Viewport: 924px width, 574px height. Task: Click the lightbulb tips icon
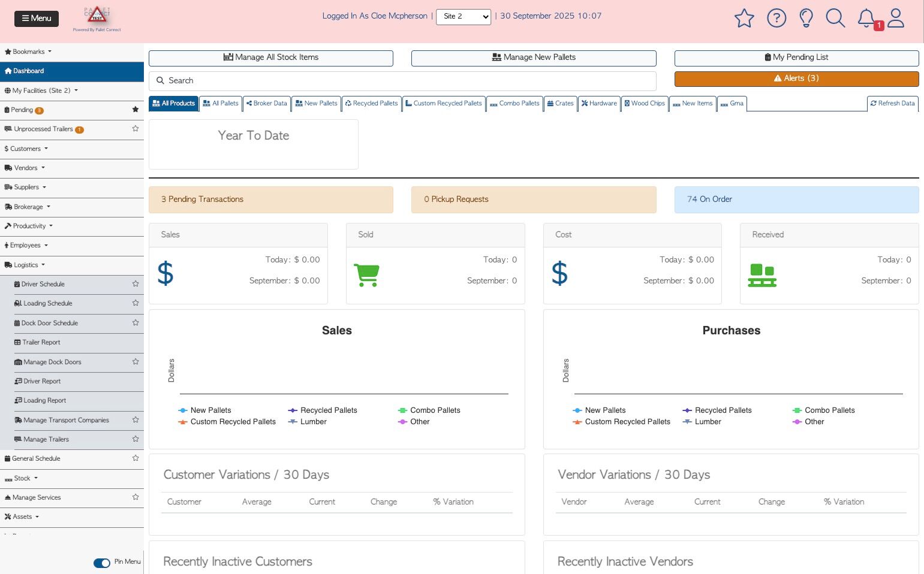(806, 18)
